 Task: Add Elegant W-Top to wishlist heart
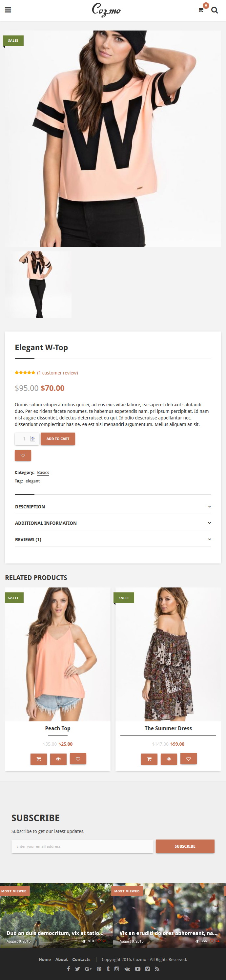(x=23, y=456)
